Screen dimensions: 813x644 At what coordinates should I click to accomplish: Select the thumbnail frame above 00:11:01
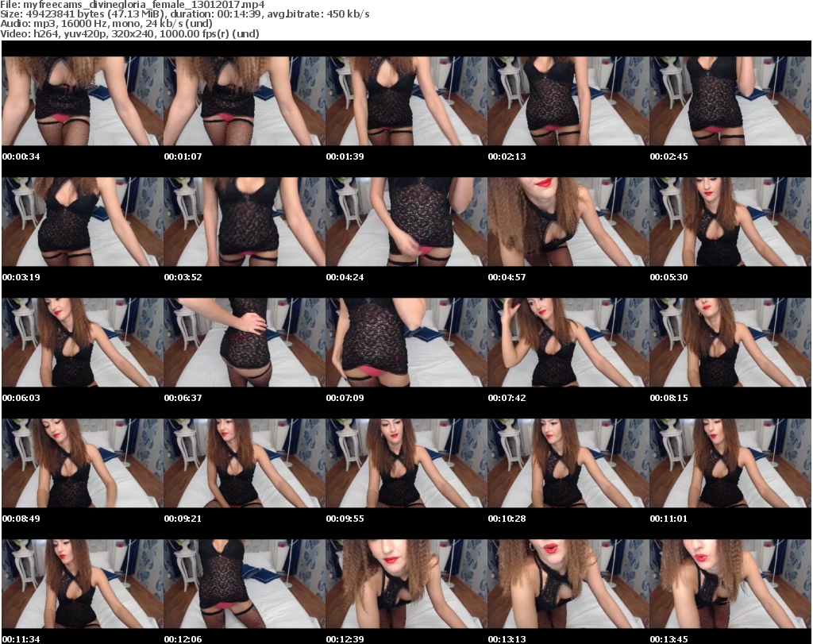tap(730, 464)
